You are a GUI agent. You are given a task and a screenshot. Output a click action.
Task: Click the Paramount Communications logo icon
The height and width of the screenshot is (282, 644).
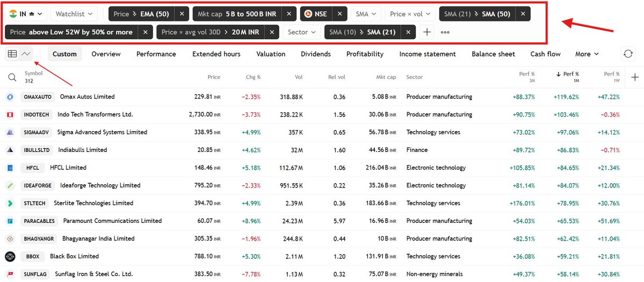(10, 221)
